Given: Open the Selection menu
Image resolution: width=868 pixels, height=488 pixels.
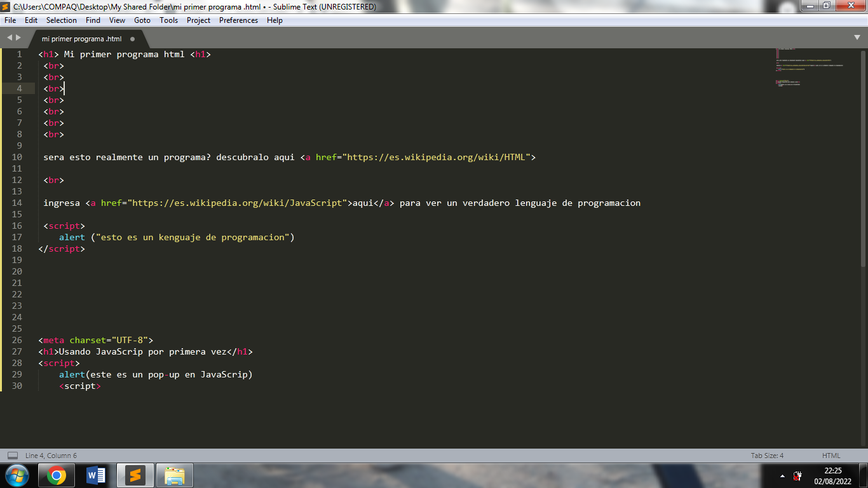Looking at the screenshot, I should click(62, 20).
